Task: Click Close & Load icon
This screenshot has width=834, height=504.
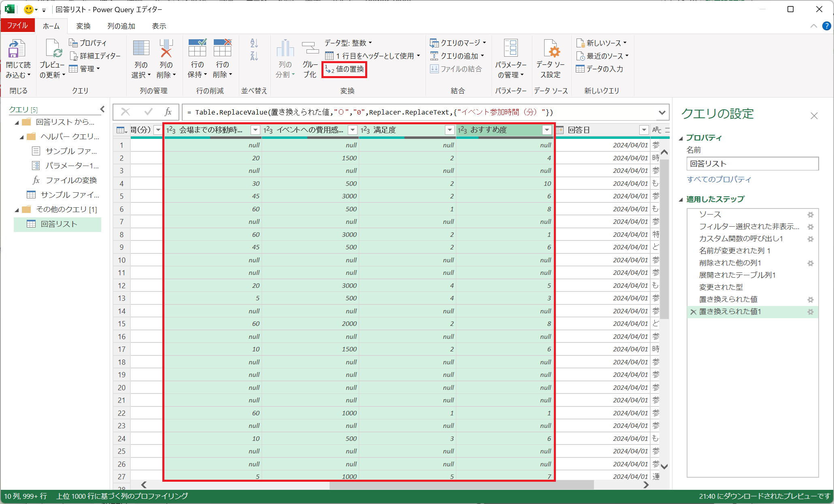Action: [x=16, y=49]
